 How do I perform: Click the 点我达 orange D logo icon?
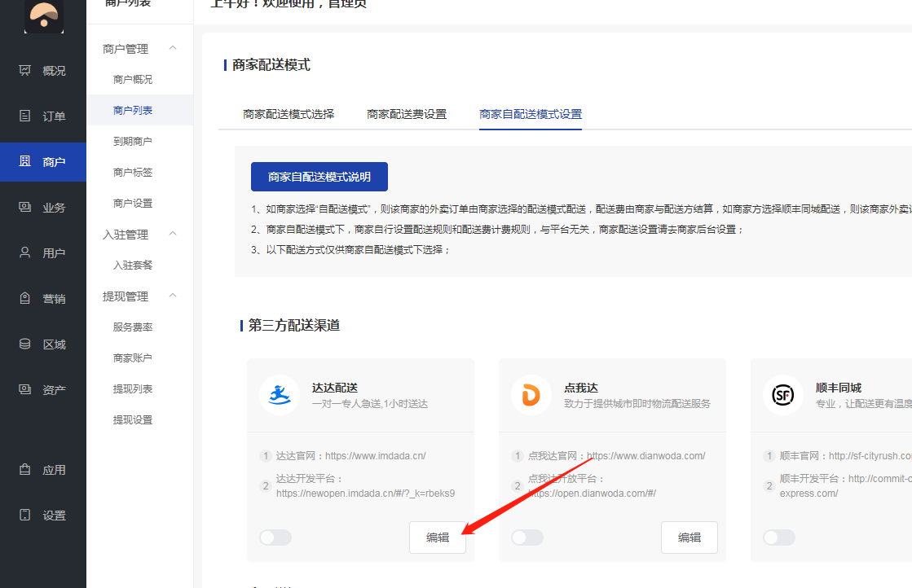click(531, 395)
